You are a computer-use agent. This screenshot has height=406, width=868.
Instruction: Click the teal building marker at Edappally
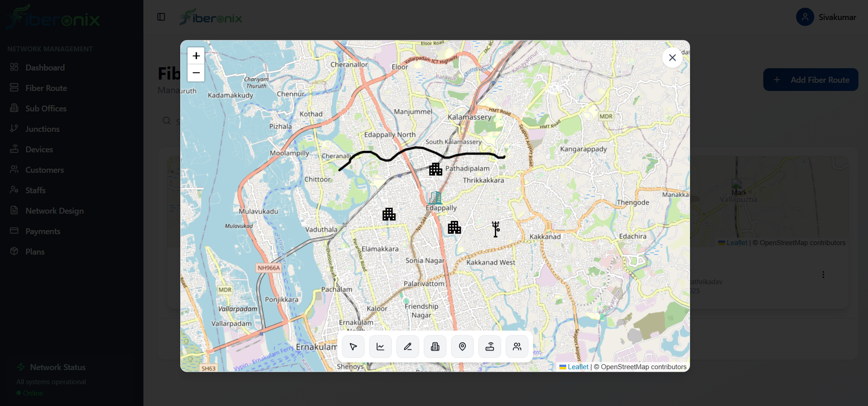(436, 198)
